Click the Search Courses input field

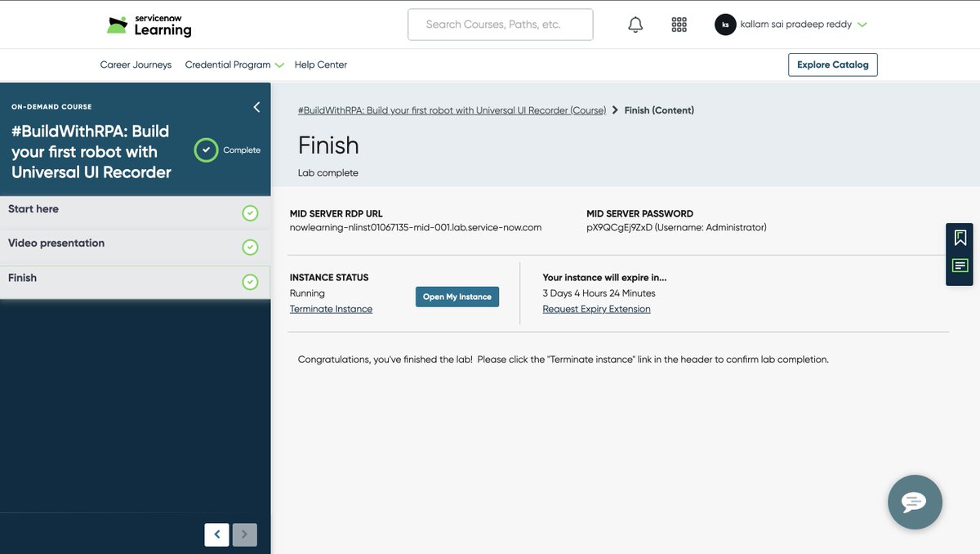pyautogui.click(x=501, y=25)
